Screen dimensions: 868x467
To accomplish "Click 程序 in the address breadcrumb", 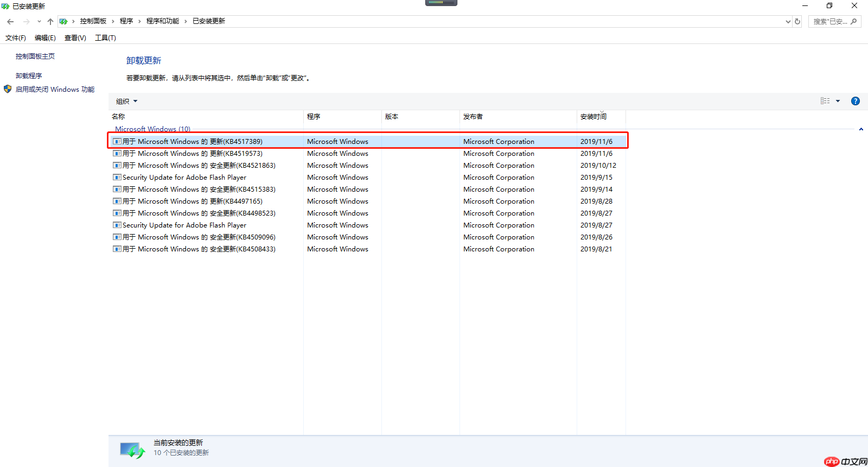I will pos(126,21).
